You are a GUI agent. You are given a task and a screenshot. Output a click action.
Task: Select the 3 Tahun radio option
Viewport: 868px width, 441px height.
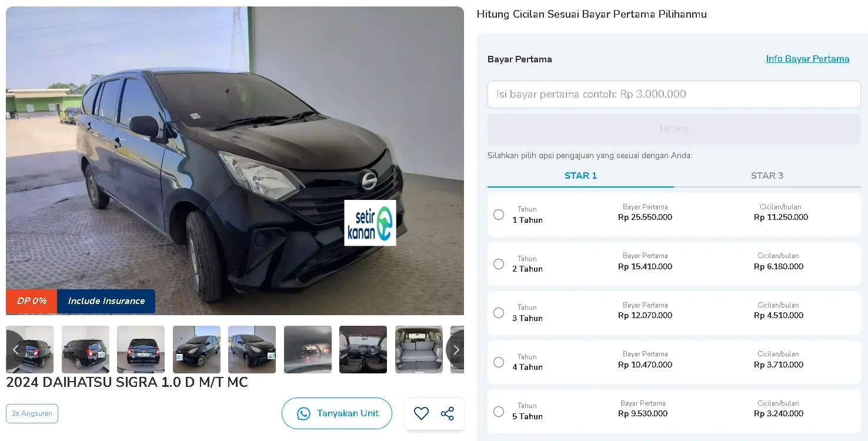coord(499,313)
